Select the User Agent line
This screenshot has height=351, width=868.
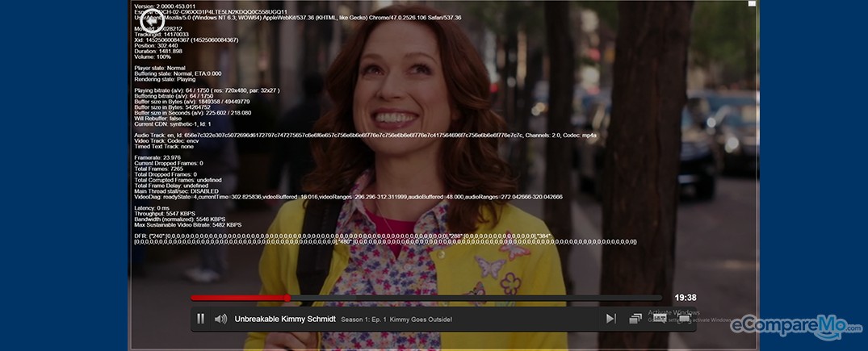pos(298,18)
